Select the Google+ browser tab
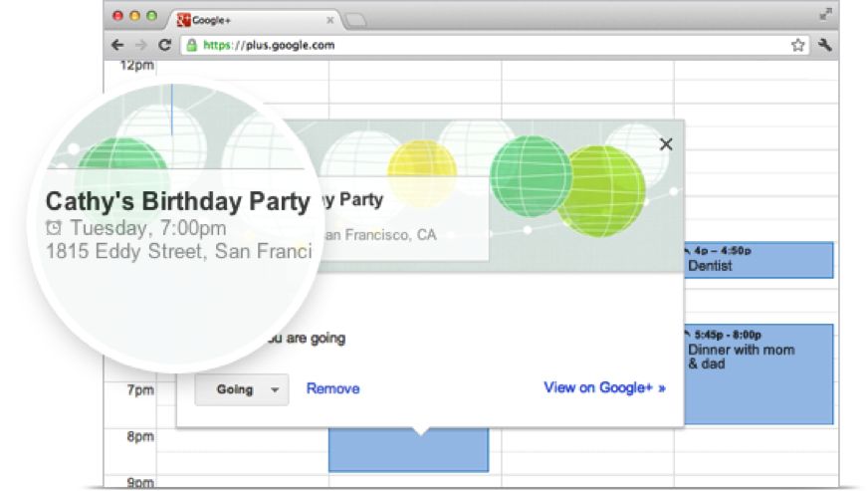This screenshot has width=868, height=491. point(249,19)
